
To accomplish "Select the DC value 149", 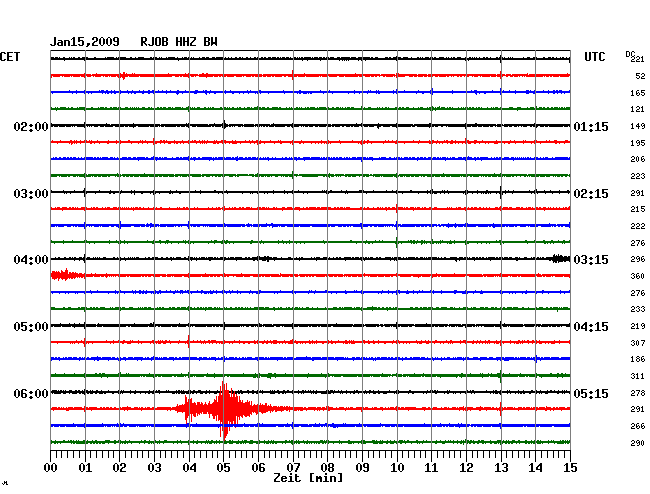I will [638, 126].
